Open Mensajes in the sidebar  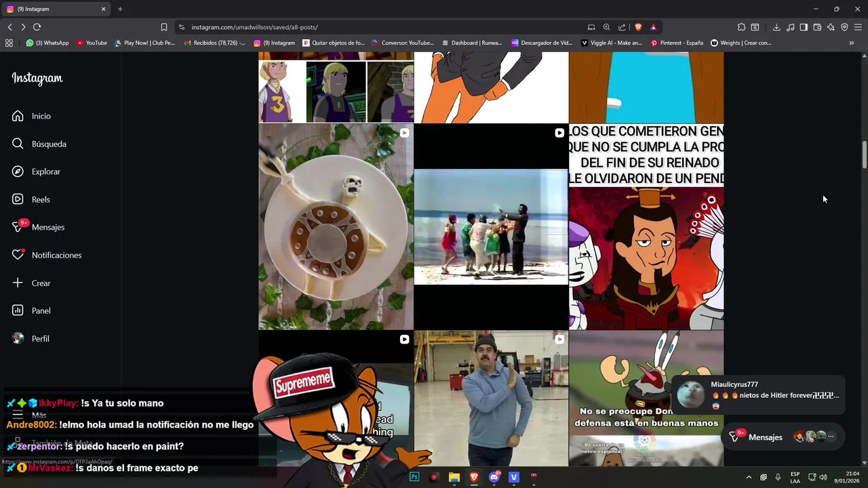(39, 227)
